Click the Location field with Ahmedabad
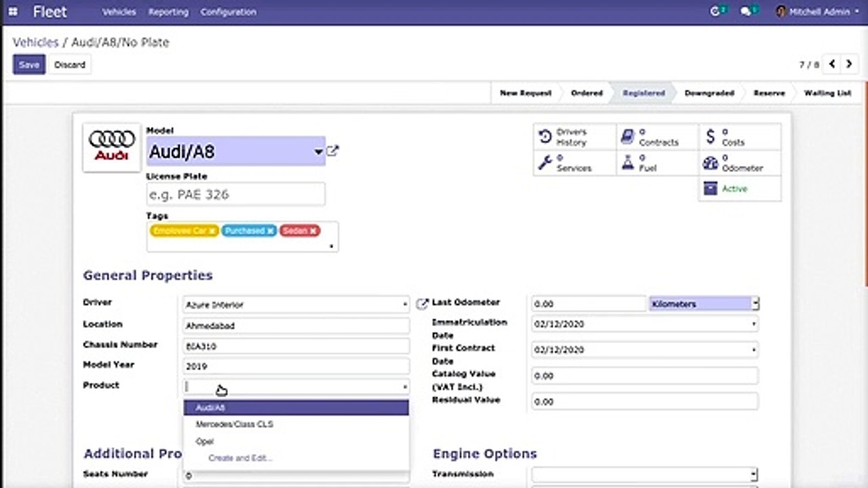868x488 pixels. pos(296,326)
